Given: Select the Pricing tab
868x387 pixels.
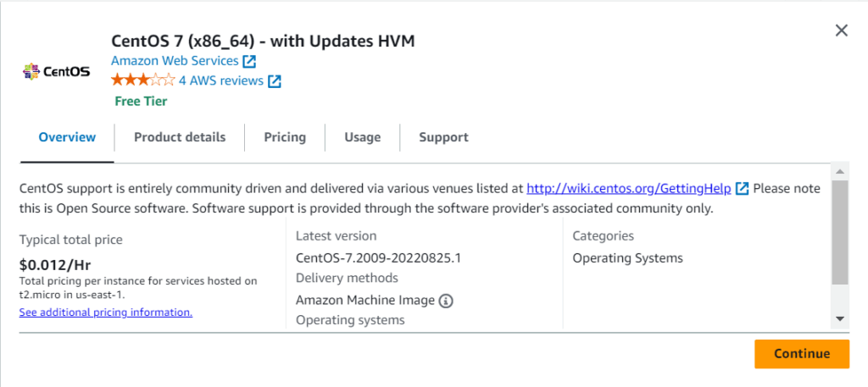Looking at the screenshot, I should click(x=285, y=137).
